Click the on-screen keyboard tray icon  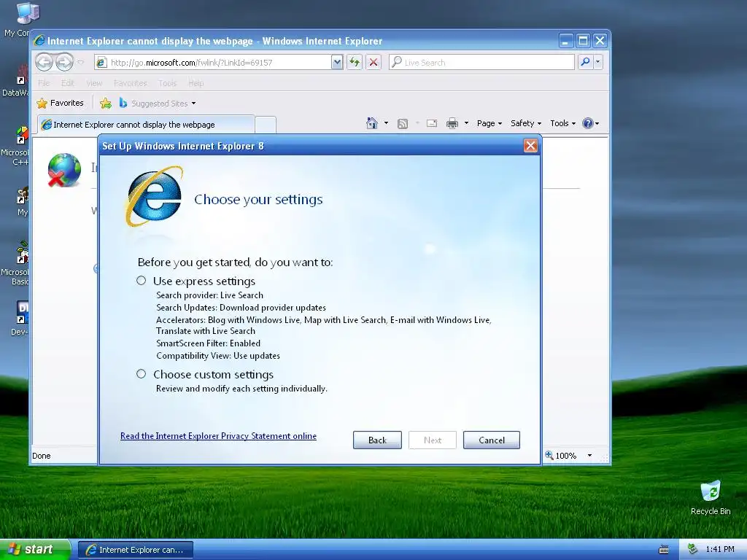tap(663, 550)
